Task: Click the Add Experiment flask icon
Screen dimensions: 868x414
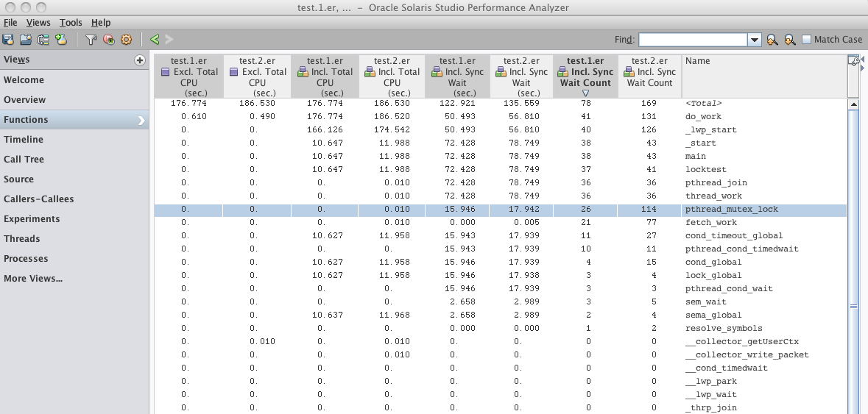Action: coord(61,39)
